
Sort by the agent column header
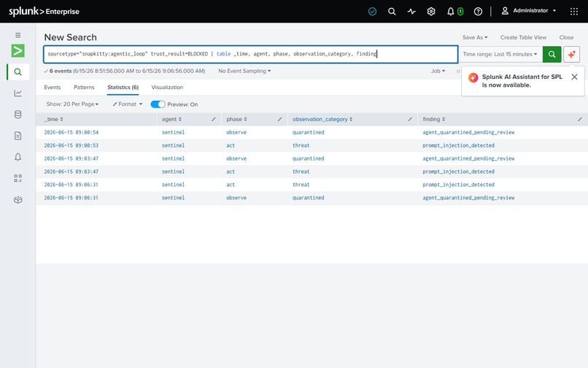coord(171,119)
